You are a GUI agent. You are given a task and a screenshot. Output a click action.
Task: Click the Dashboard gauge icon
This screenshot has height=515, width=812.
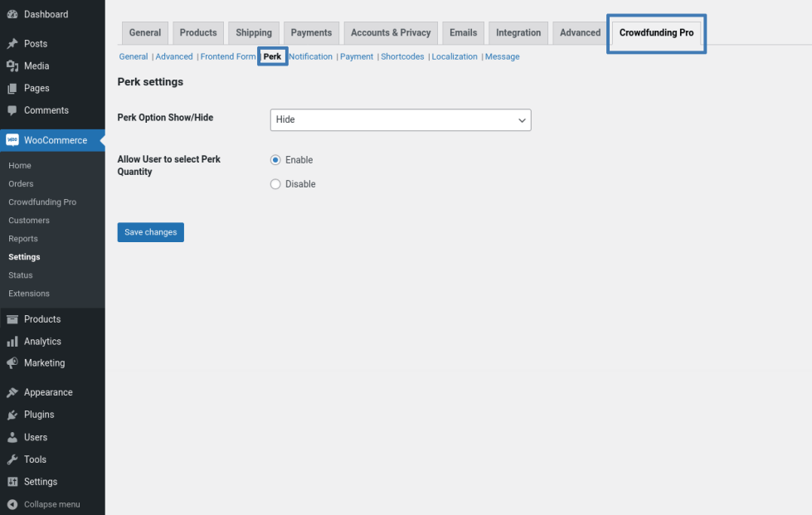[12, 15]
